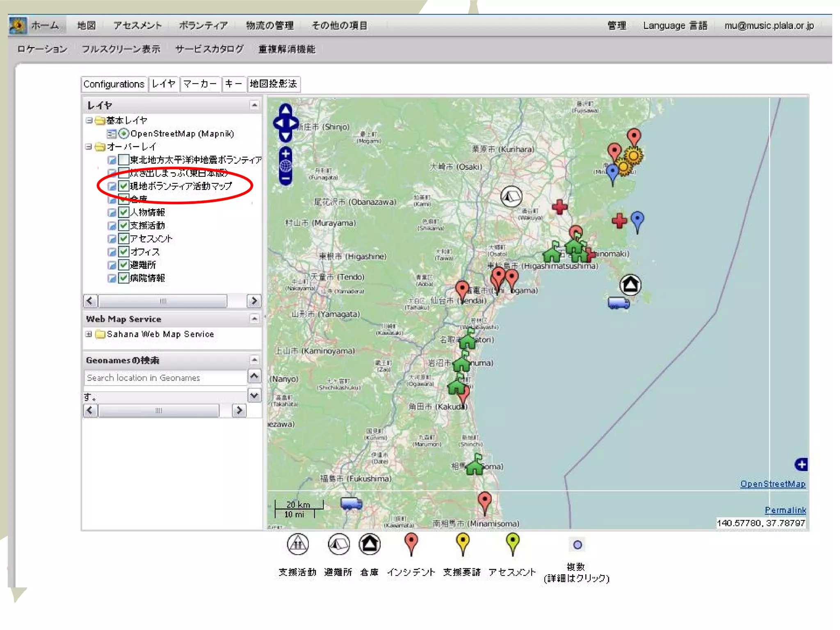Click the Permalink link

click(785, 510)
